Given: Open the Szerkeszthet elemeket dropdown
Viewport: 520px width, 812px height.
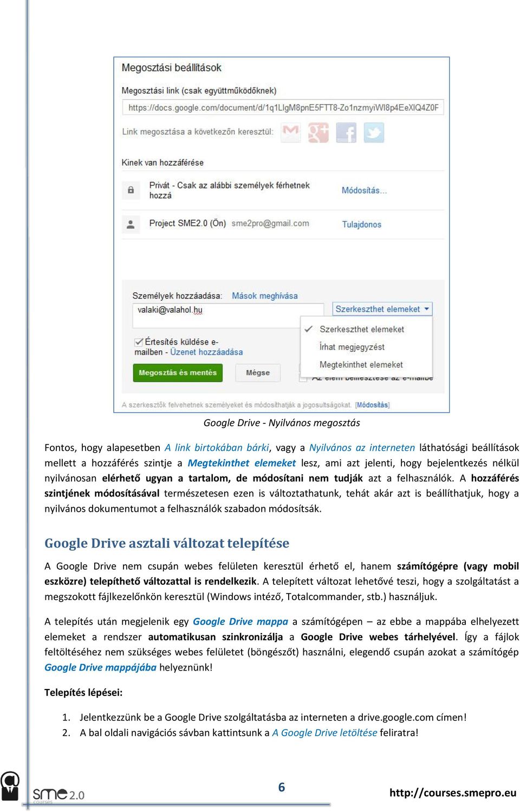Looking at the screenshot, I should click(x=382, y=309).
